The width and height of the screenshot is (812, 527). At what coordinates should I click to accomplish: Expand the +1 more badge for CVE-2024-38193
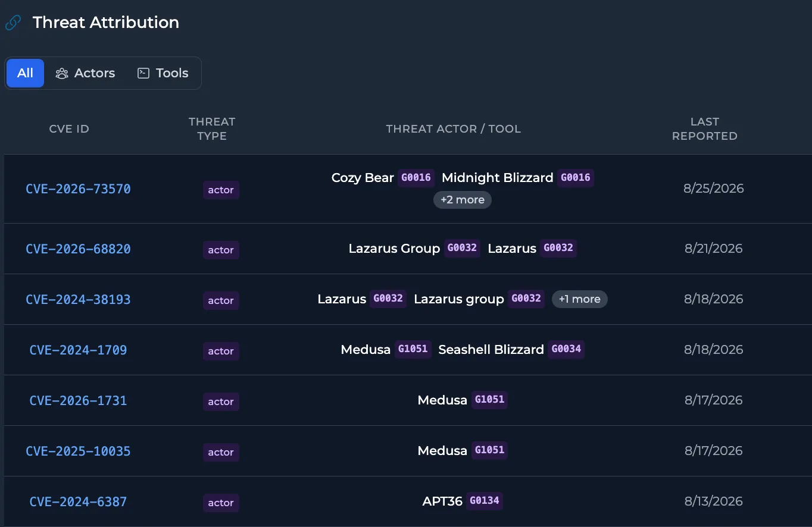pyautogui.click(x=580, y=299)
